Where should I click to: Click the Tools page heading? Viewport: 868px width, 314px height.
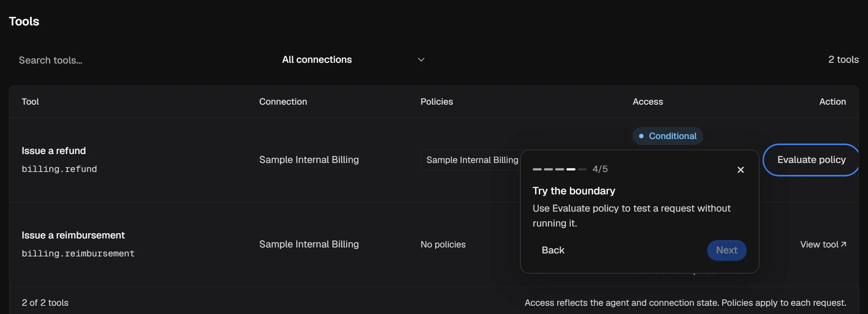pyautogui.click(x=24, y=21)
